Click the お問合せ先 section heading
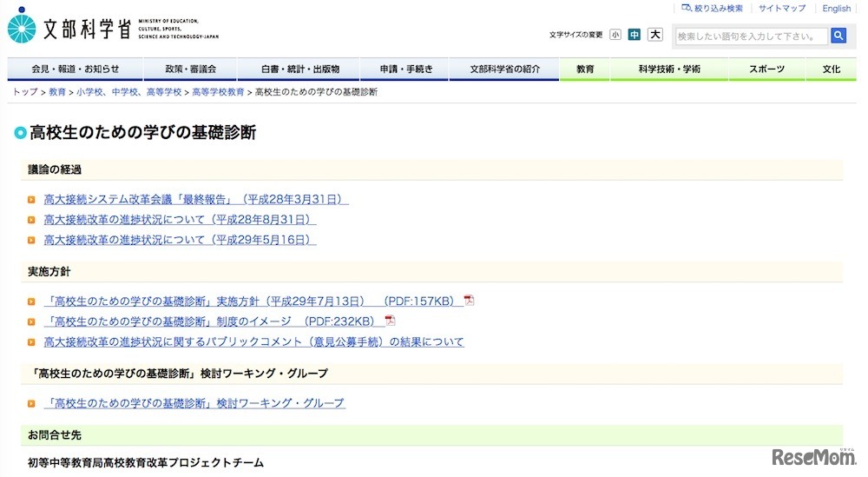Screen dimensions: 868x477 pyautogui.click(x=55, y=435)
